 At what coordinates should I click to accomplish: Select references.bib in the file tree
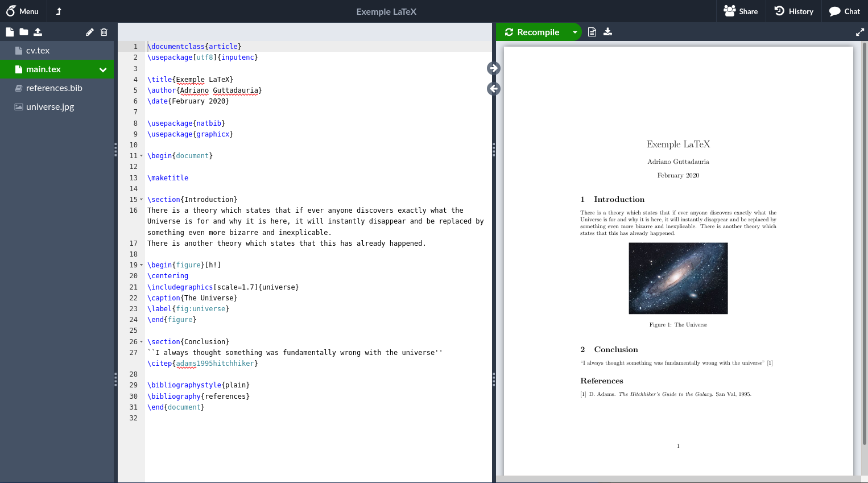(x=54, y=88)
